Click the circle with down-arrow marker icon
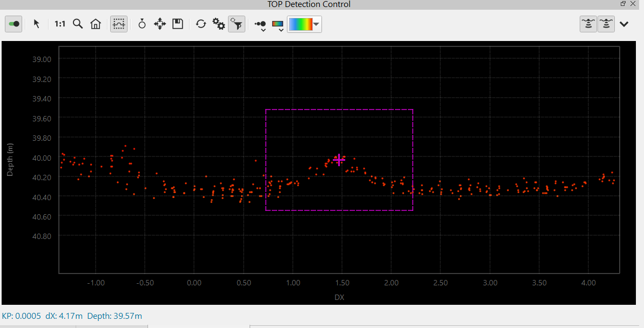The image size is (644, 328). coord(142,24)
